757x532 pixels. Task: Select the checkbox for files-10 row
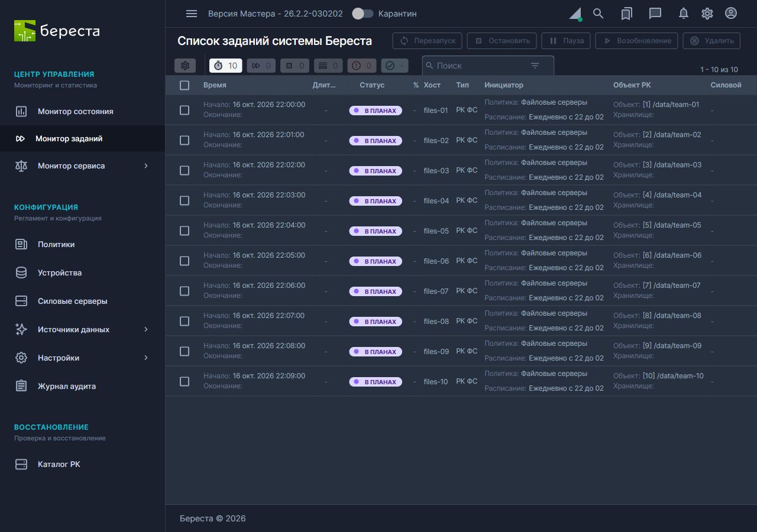click(x=185, y=381)
